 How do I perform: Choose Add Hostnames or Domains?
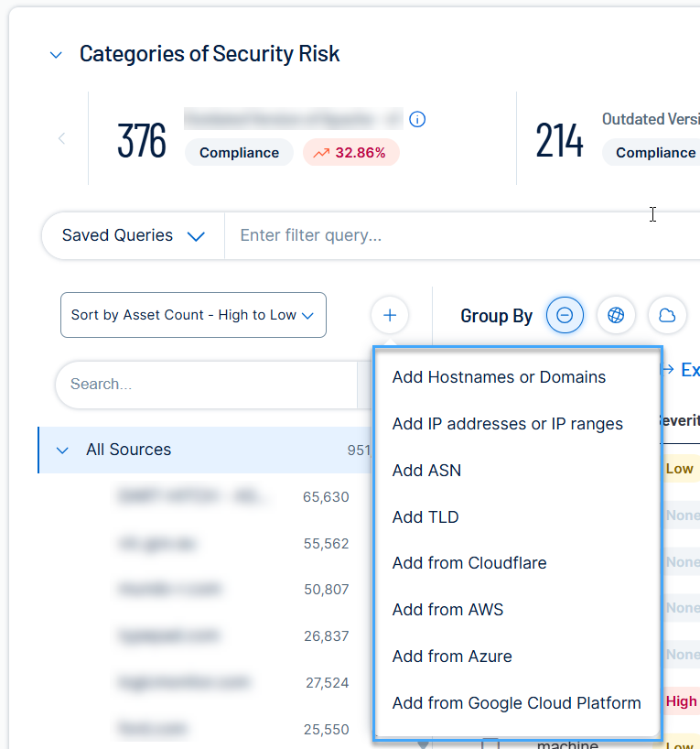(499, 377)
